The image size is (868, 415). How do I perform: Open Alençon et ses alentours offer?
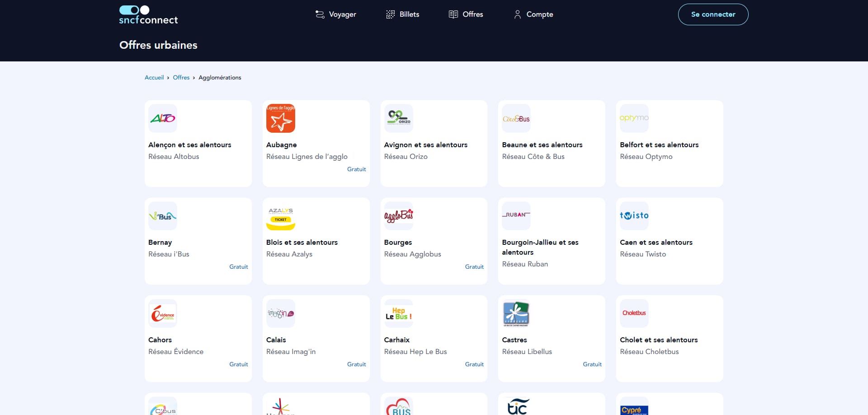(198, 144)
